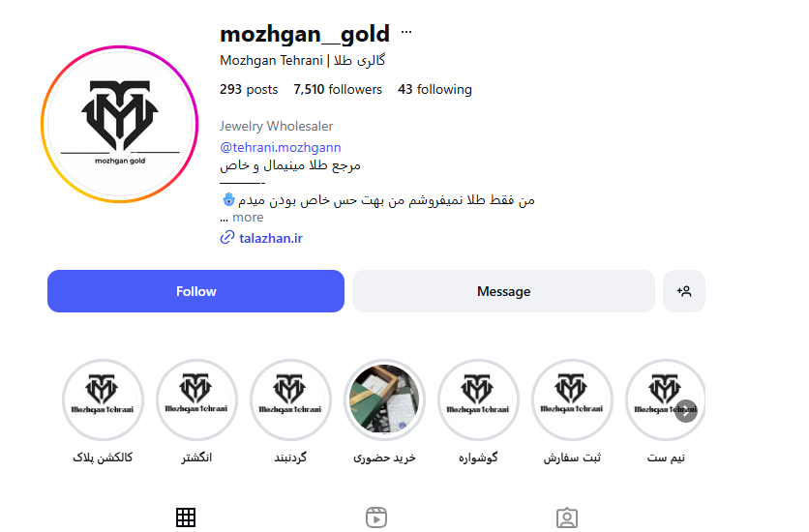Open the گوشواره highlight story

[478, 400]
